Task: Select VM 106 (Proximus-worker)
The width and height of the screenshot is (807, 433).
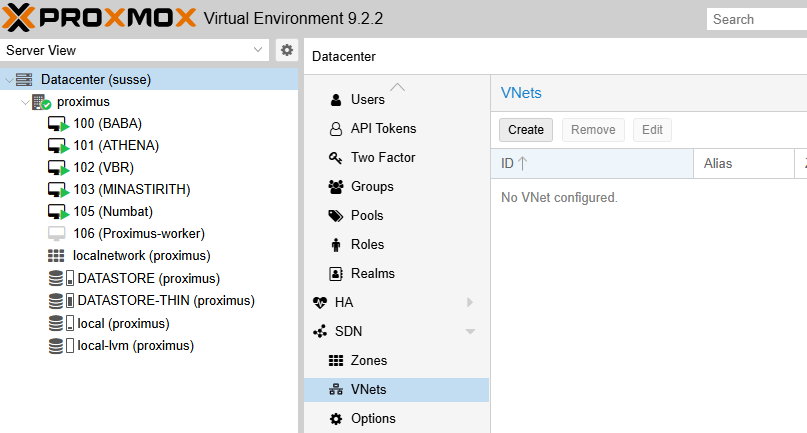Action: 139,234
